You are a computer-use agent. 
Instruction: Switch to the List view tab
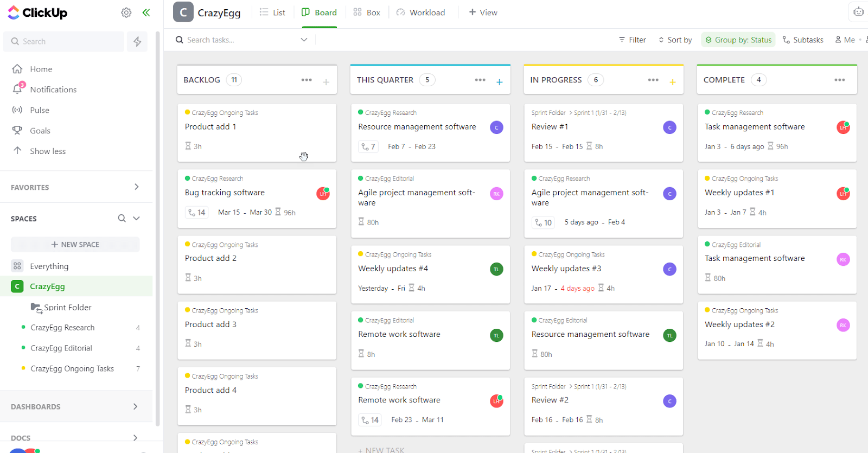pos(272,12)
